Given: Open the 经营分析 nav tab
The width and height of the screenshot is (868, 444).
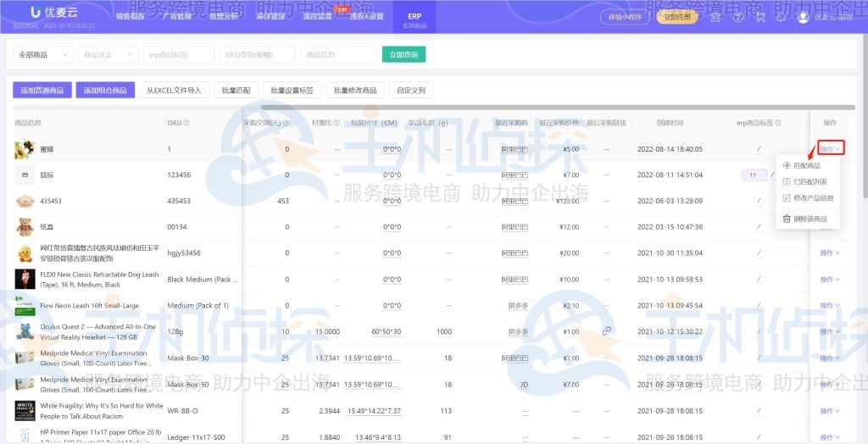Looking at the screenshot, I should pyautogui.click(x=224, y=17).
